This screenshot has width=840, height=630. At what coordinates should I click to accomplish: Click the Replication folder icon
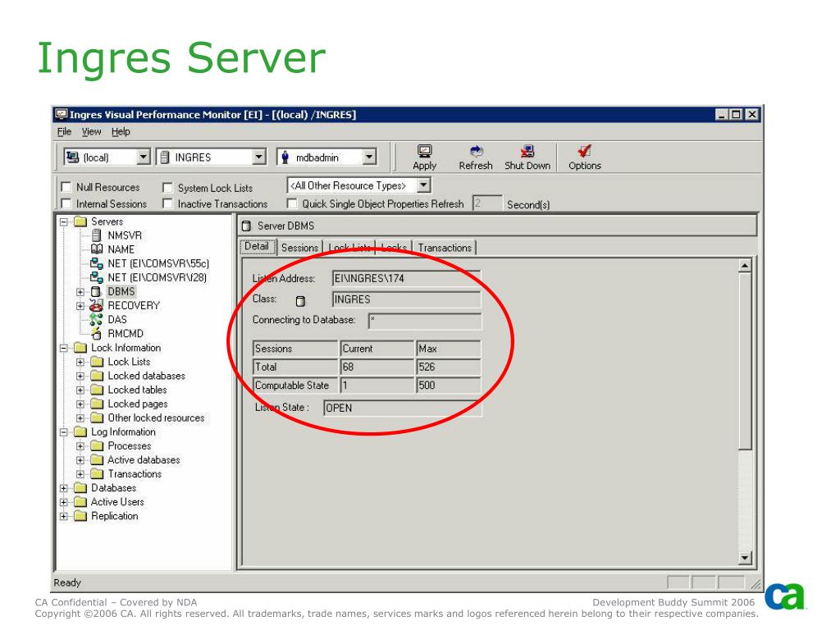coord(80,516)
